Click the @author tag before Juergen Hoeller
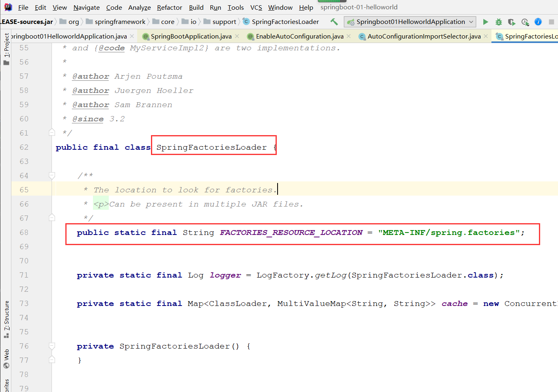This screenshot has height=392, width=558. (91, 90)
